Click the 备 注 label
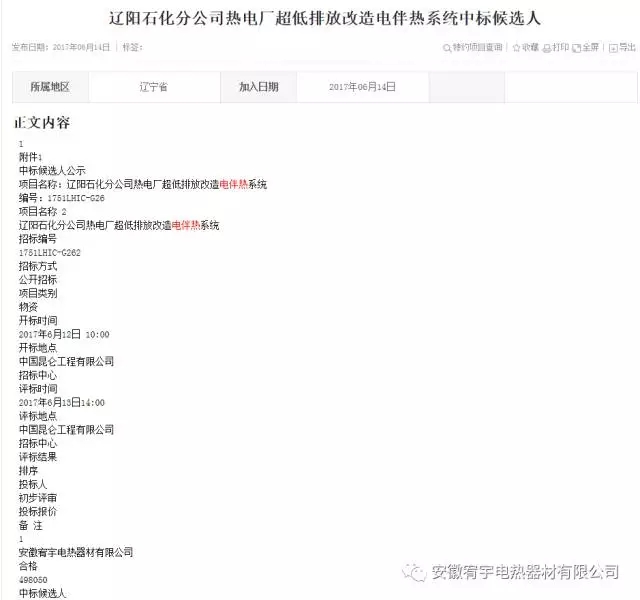640x600 pixels. click(x=31, y=525)
